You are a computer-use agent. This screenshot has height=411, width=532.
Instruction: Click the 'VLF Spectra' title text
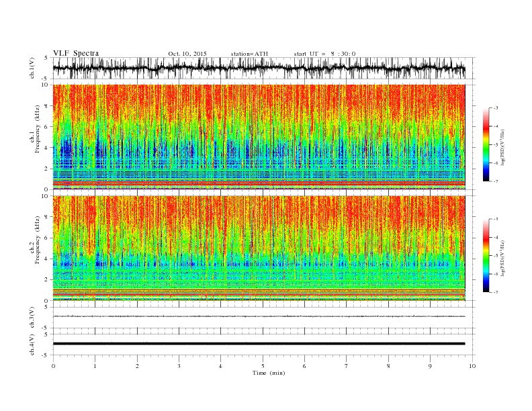(x=76, y=53)
